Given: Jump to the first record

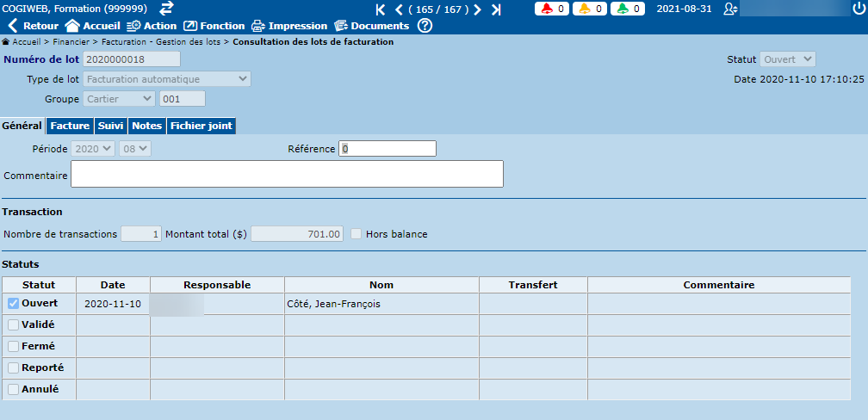Looking at the screenshot, I should click(x=381, y=9).
